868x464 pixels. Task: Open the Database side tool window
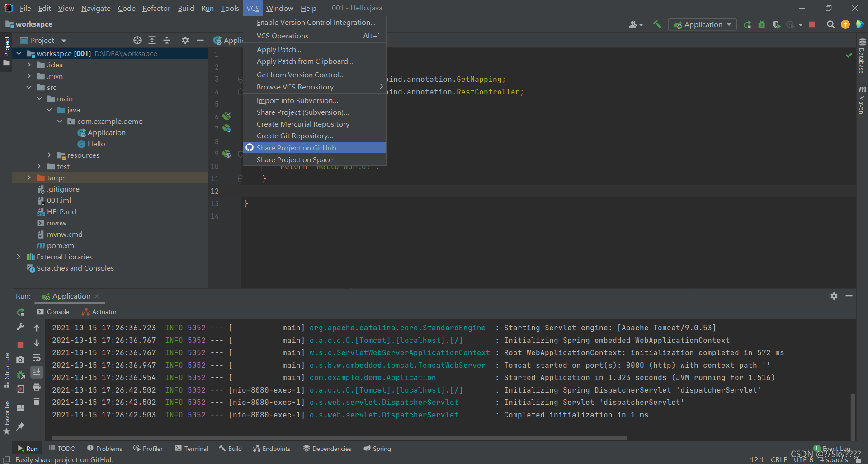click(x=862, y=56)
